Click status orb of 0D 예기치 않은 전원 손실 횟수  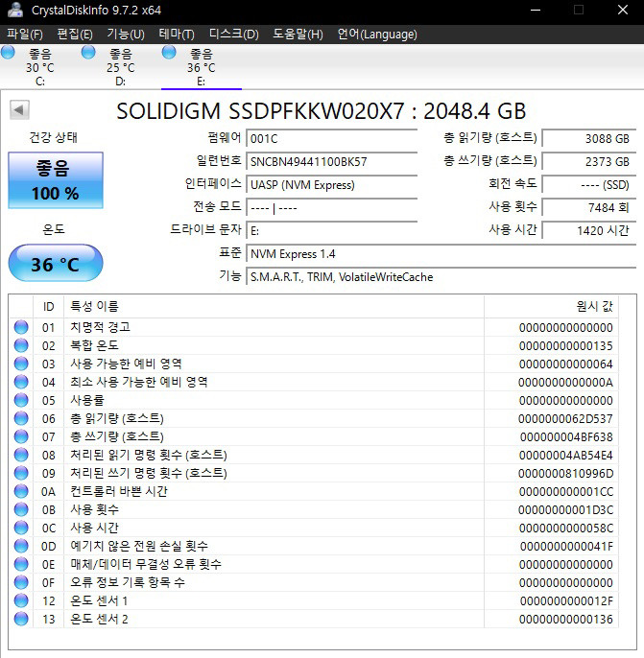click(x=21, y=546)
